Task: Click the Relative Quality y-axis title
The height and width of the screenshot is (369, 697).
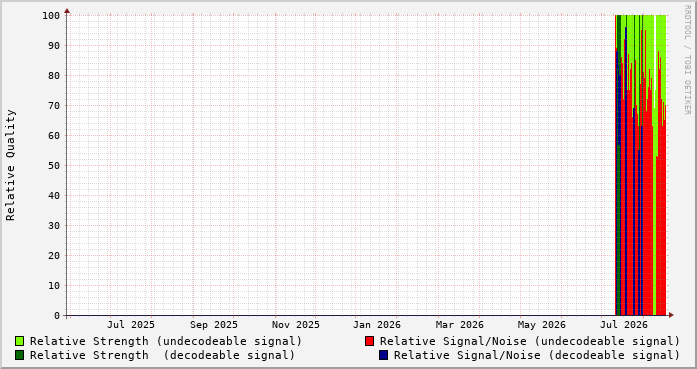Action: tap(11, 165)
